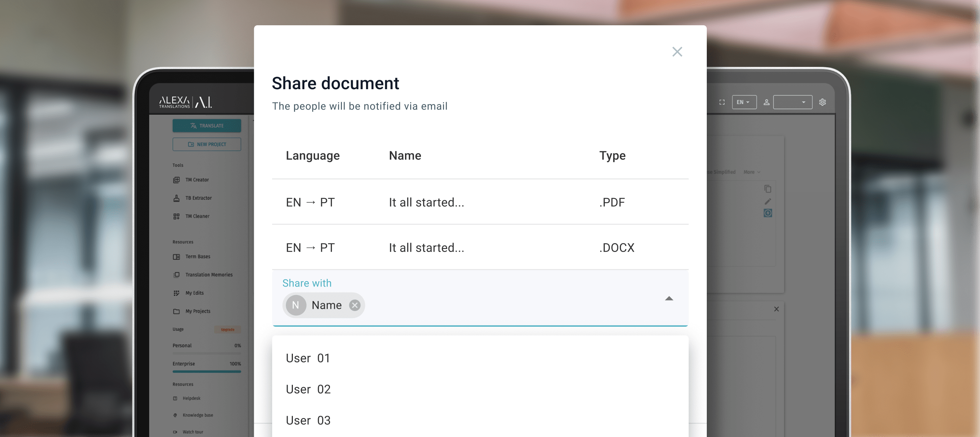The image size is (980, 437).
Task: Open My Projects folder
Action: (x=192, y=311)
